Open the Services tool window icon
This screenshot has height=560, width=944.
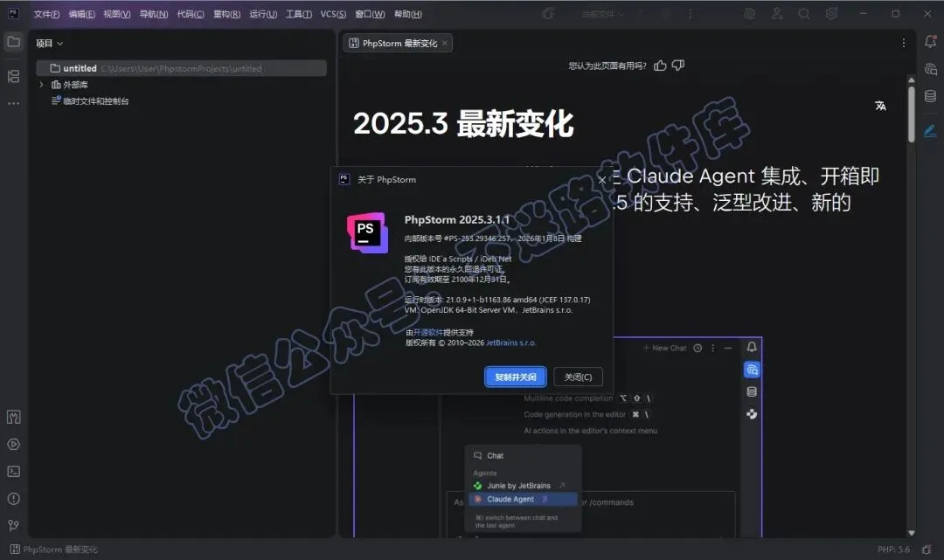pos(13,445)
